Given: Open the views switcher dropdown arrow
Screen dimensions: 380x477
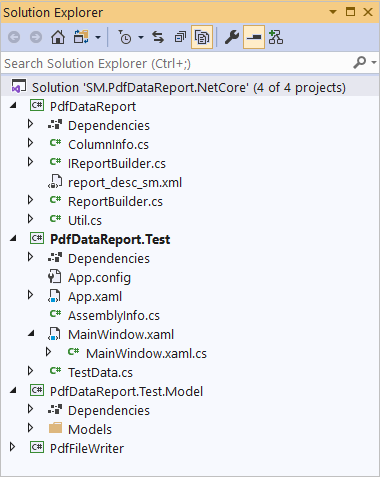Looking at the screenshot, I should [98, 37].
